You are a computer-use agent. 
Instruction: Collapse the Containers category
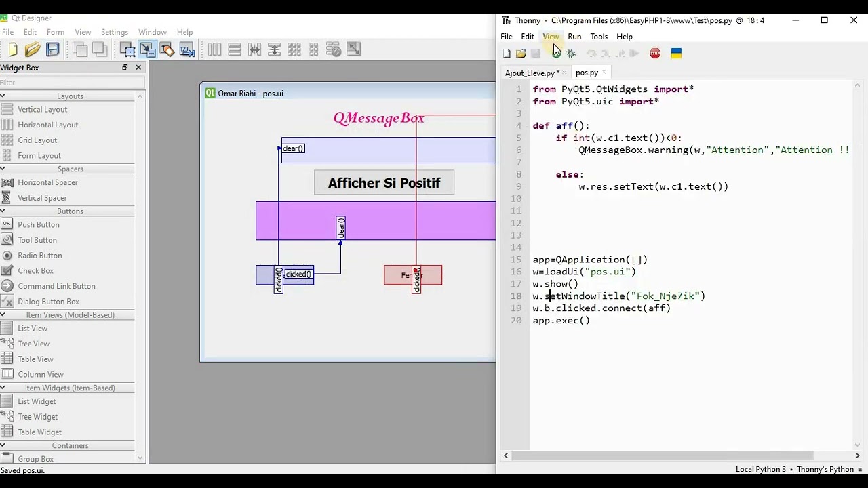(x=3, y=445)
